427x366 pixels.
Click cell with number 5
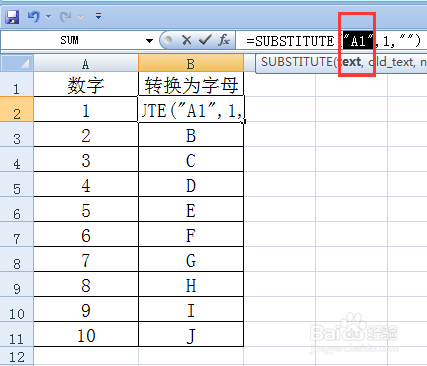(x=86, y=209)
